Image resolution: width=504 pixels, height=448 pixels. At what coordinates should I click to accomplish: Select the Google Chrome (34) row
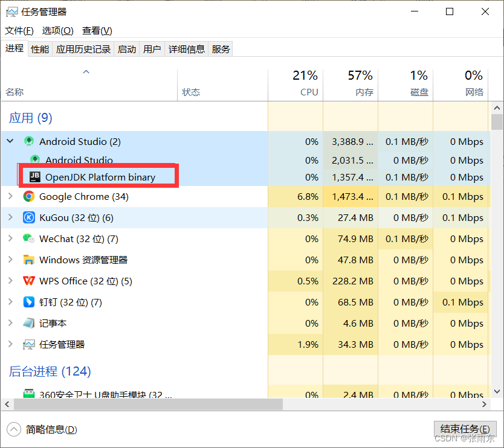tap(246, 196)
